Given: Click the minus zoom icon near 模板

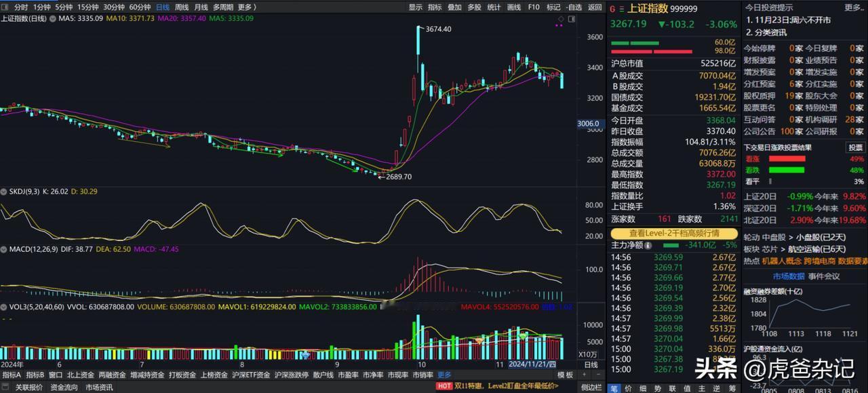Looking at the screenshot, I should (x=599, y=374).
